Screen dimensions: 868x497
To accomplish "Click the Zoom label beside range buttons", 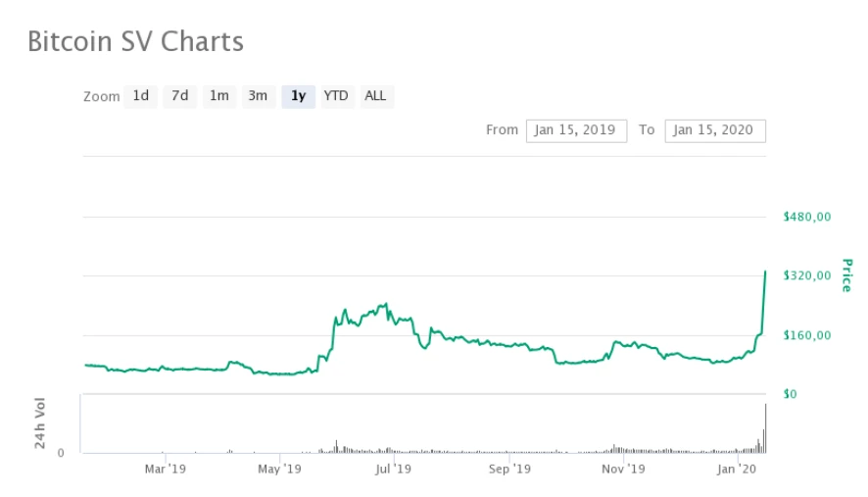I will 102,97.
